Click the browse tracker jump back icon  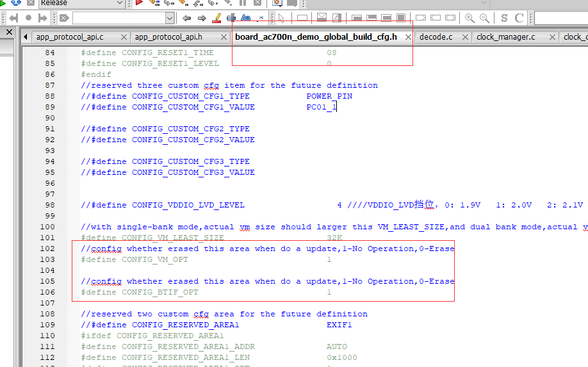[13, 18]
